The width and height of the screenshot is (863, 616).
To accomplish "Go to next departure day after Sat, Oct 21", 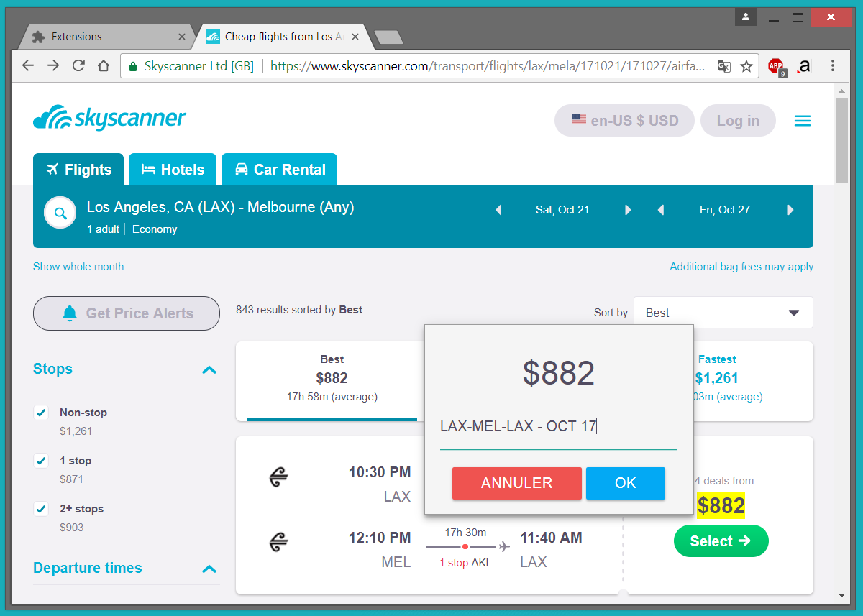I will (x=628, y=210).
